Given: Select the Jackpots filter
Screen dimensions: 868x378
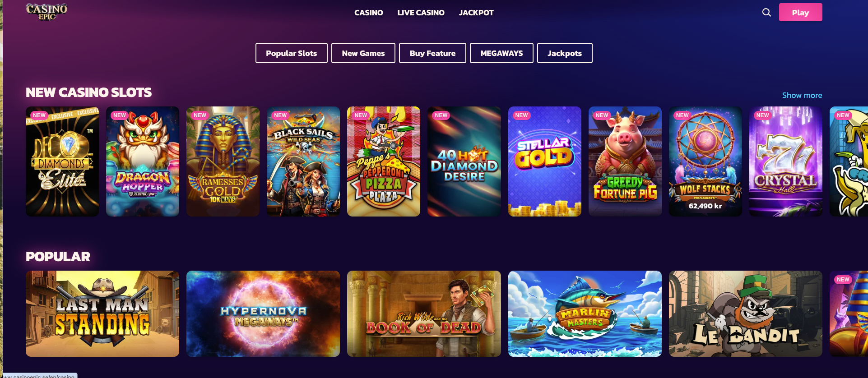Looking at the screenshot, I should pyautogui.click(x=565, y=53).
